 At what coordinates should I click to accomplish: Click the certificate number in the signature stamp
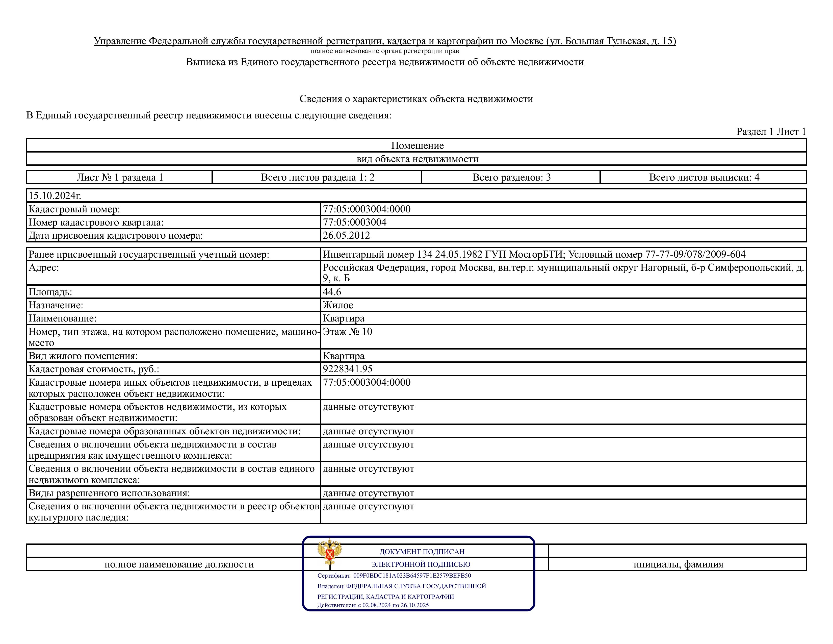tap(412, 575)
